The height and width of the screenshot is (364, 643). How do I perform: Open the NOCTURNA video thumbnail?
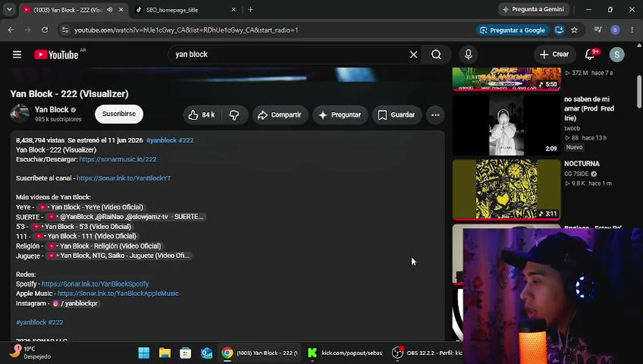506,190
